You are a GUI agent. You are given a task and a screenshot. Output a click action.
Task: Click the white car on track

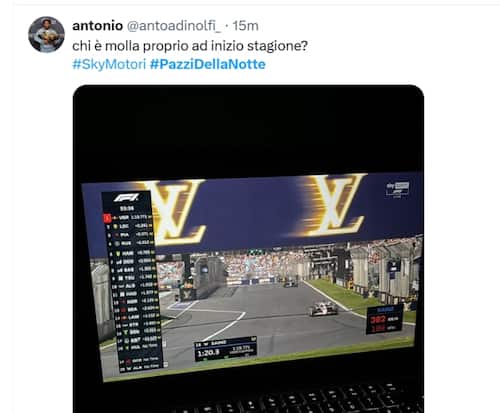pos(323,309)
